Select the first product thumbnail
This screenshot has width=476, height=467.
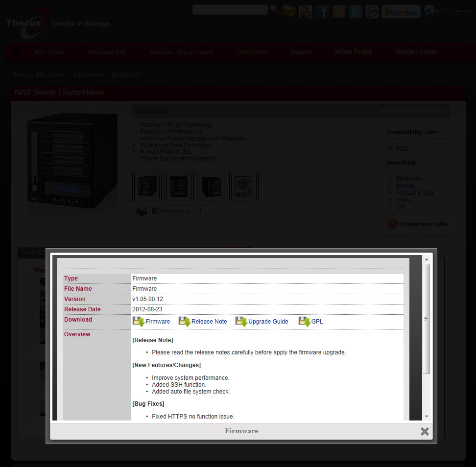pyautogui.click(x=147, y=187)
